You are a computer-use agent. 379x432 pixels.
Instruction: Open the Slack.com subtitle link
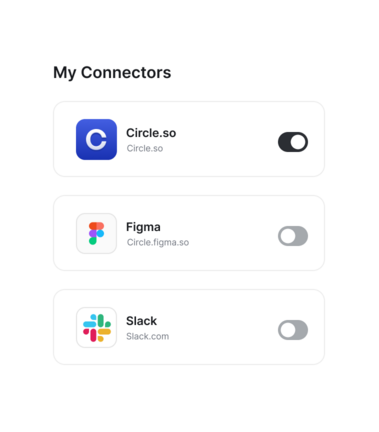[x=147, y=336]
